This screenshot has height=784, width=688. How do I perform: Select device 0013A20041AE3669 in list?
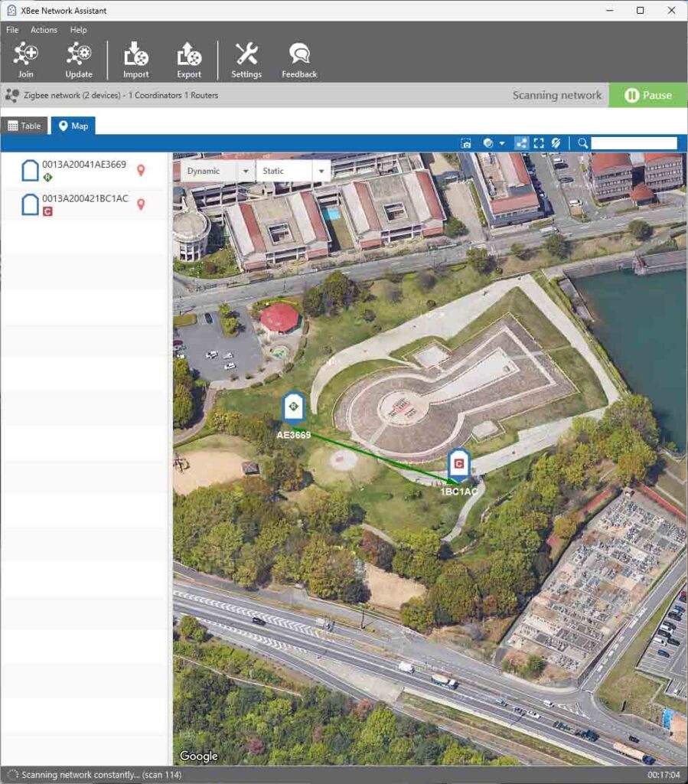tap(84, 171)
